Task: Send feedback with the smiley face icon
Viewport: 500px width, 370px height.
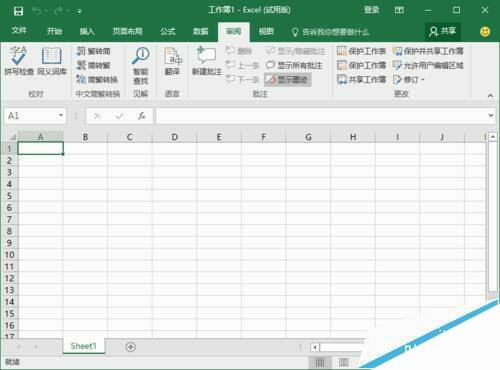Action: [485, 32]
